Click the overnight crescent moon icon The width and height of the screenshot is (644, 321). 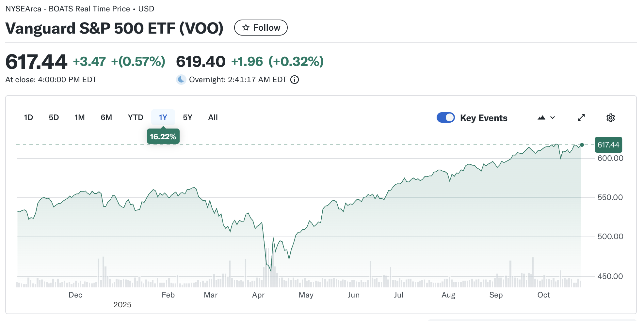click(x=181, y=79)
